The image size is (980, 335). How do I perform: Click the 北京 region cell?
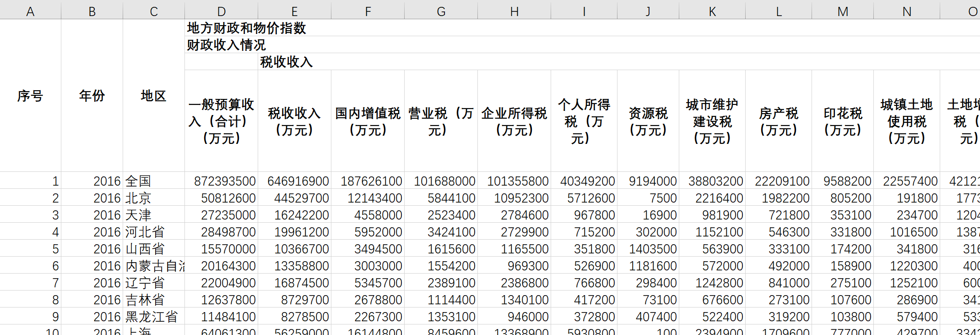click(x=154, y=198)
